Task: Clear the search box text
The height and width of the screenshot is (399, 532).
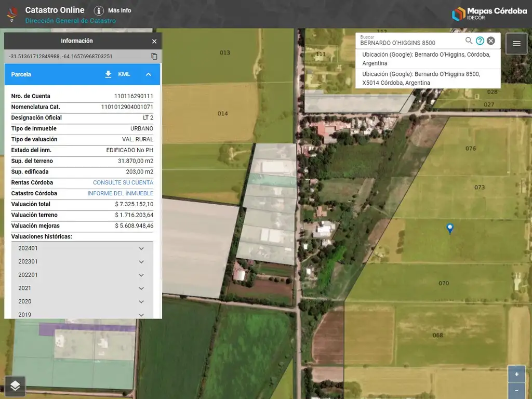Action: pyautogui.click(x=491, y=41)
